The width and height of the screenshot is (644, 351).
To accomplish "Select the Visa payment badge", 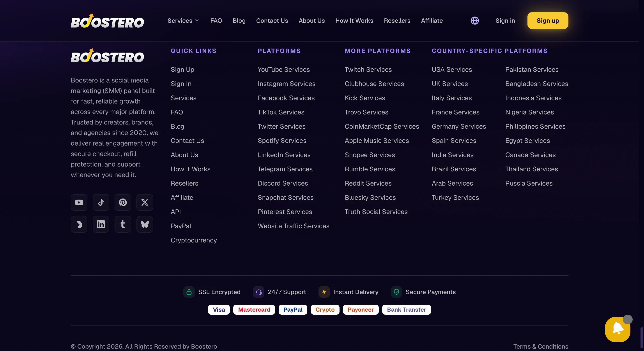I will click(219, 309).
